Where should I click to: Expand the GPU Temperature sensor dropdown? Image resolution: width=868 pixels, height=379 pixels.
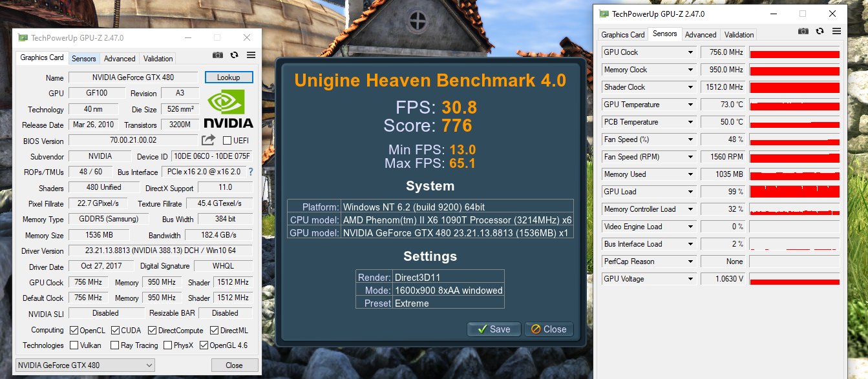point(690,105)
